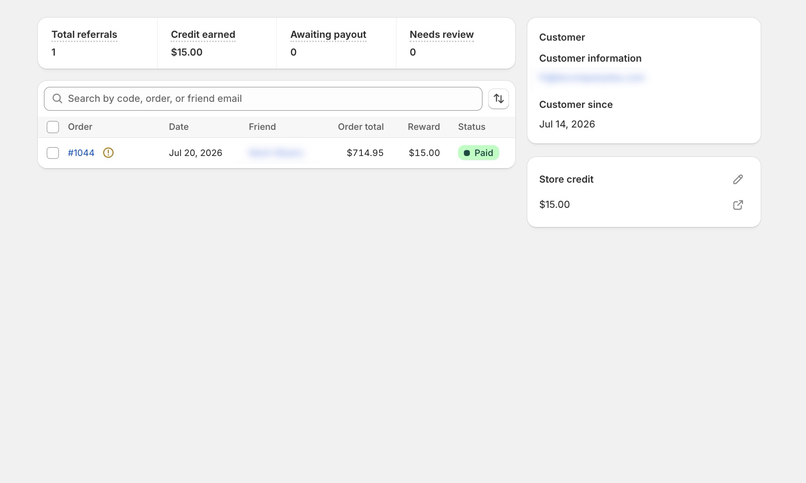Open the blurred friend name link
The image size is (806, 483).
pos(276,153)
